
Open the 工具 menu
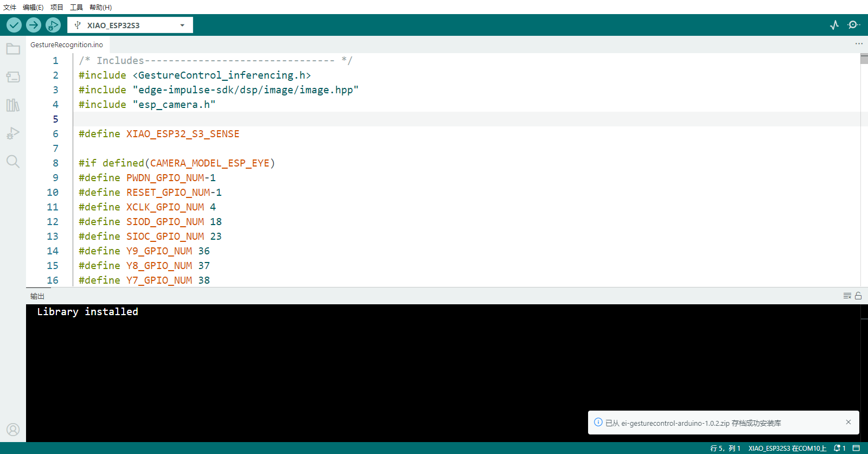[76, 7]
